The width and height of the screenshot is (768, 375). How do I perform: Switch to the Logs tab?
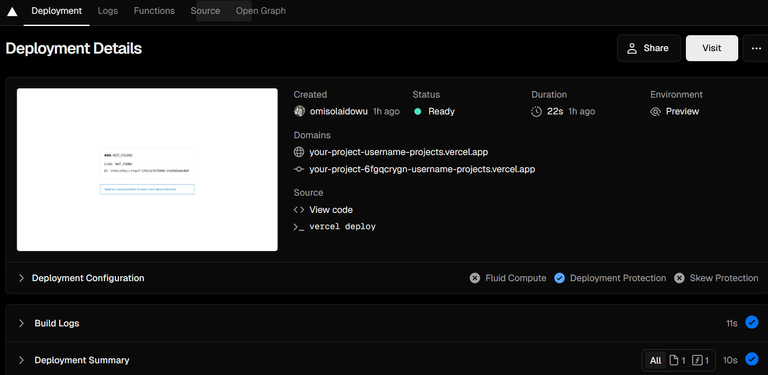(x=108, y=11)
